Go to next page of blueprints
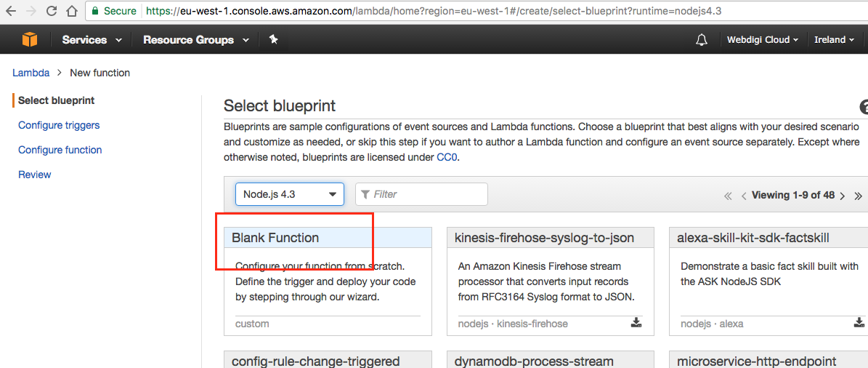Viewport: 868px width, 368px height. point(843,196)
